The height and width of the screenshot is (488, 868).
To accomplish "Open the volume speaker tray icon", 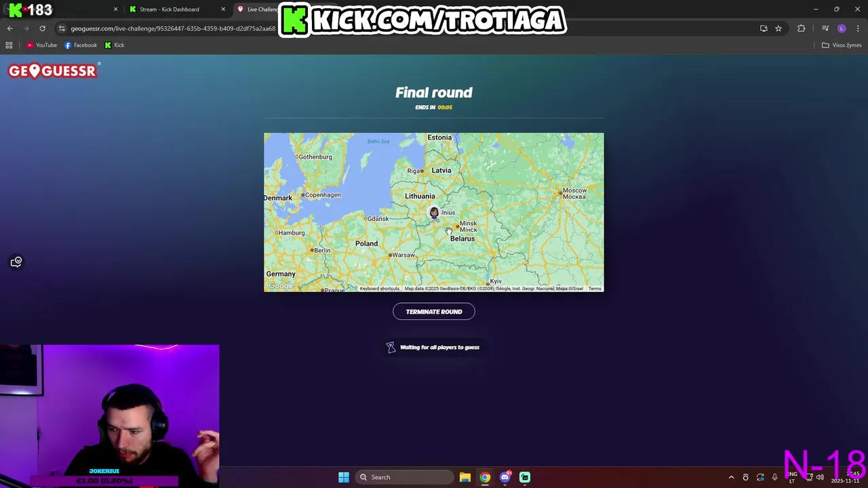I will (x=820, y=477).
